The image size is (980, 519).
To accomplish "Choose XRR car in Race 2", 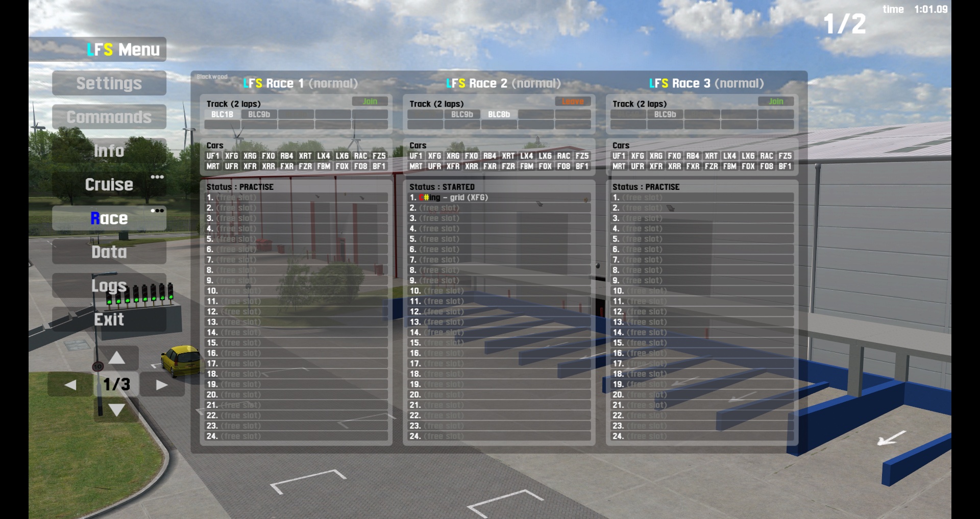I will point(472,166).
